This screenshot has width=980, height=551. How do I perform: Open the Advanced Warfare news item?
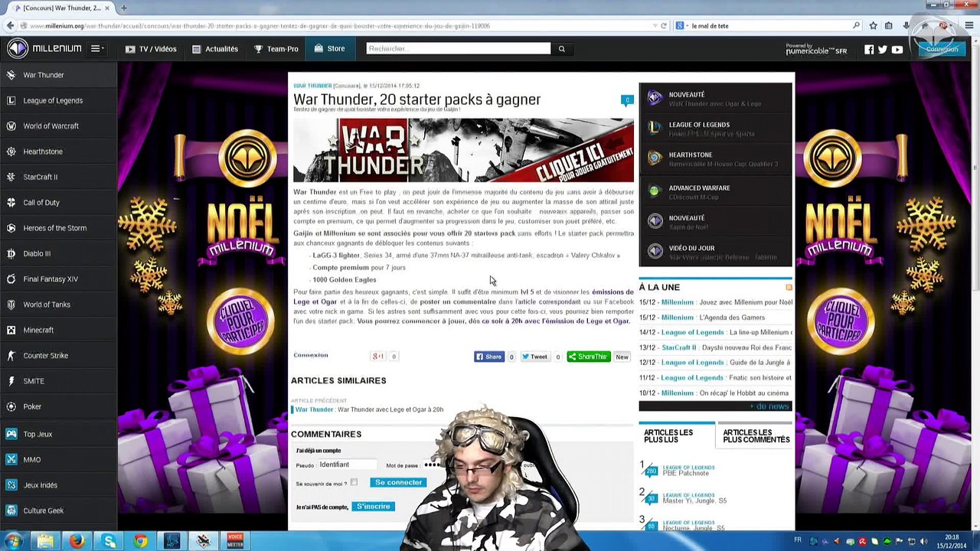pos(715,192)
